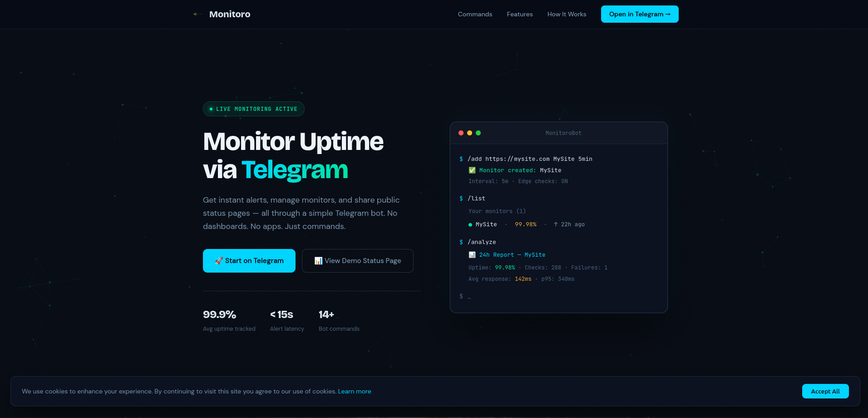Viewport: 868px width, 418px height.
Task: Click the green status dot beside MySite
Action: 470,224
